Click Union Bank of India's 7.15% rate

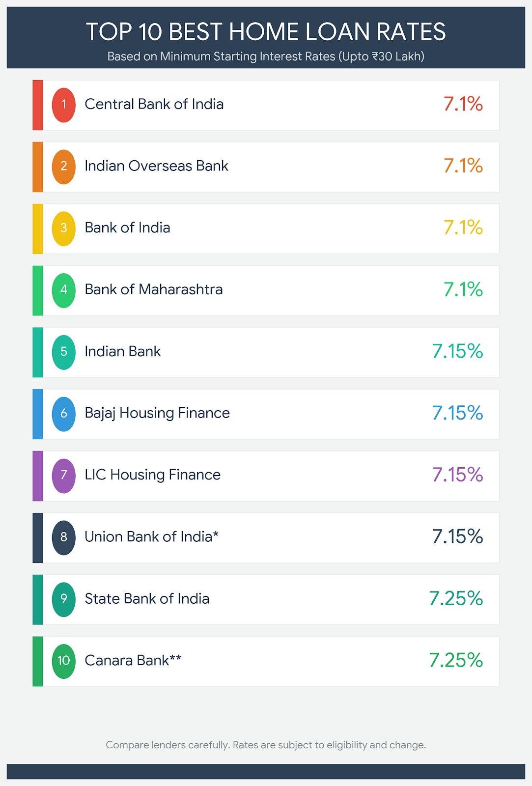pyautogui.click(x=457, y=537)
